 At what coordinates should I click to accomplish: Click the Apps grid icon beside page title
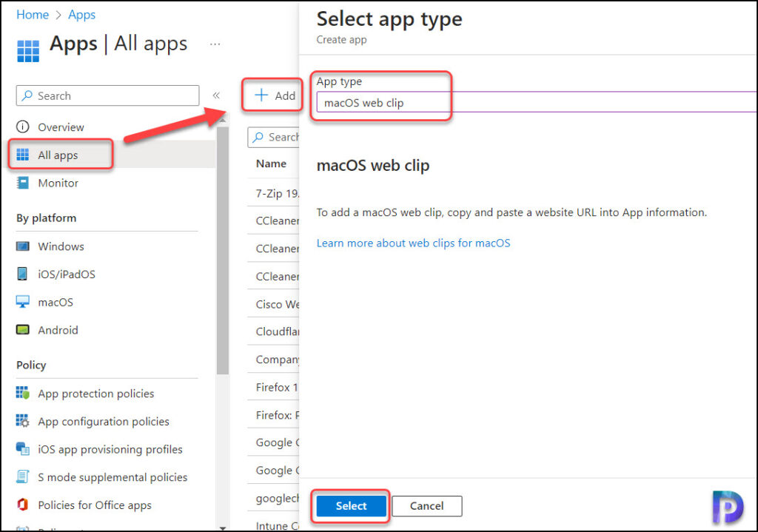pyautogui.click(x=28, y=51)
